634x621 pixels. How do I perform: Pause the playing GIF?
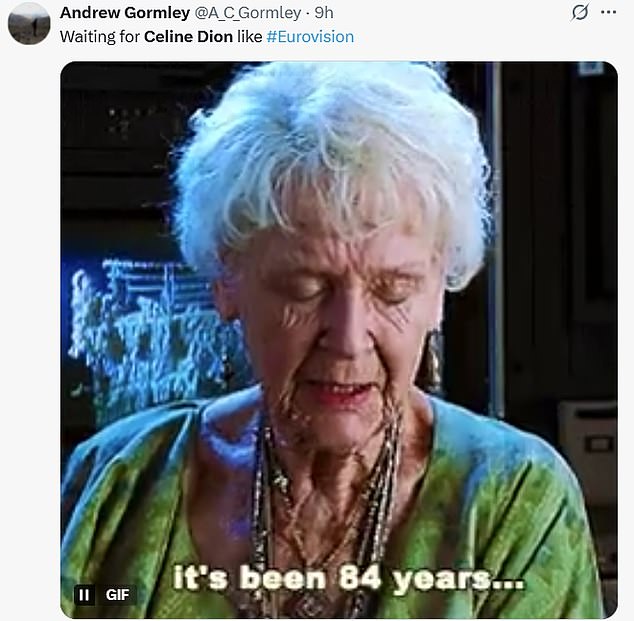[x=84, y=595]
